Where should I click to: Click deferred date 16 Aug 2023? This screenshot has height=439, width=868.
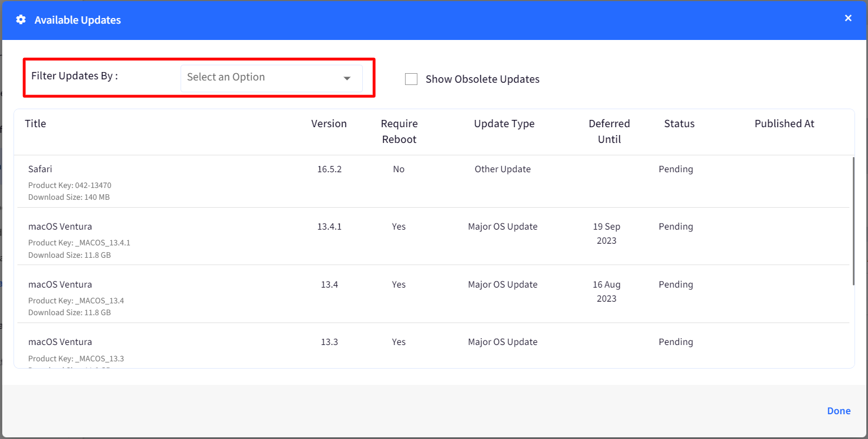click(606, 292)
